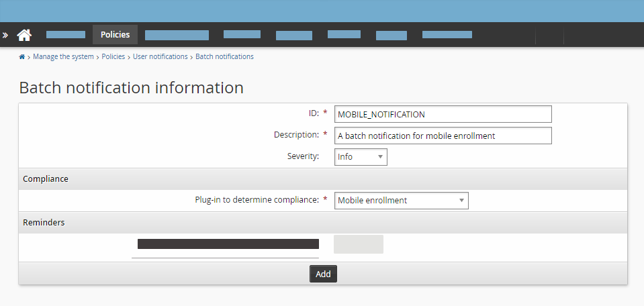Click the Compliance section header
644x306 pixels.
[46, 179]
